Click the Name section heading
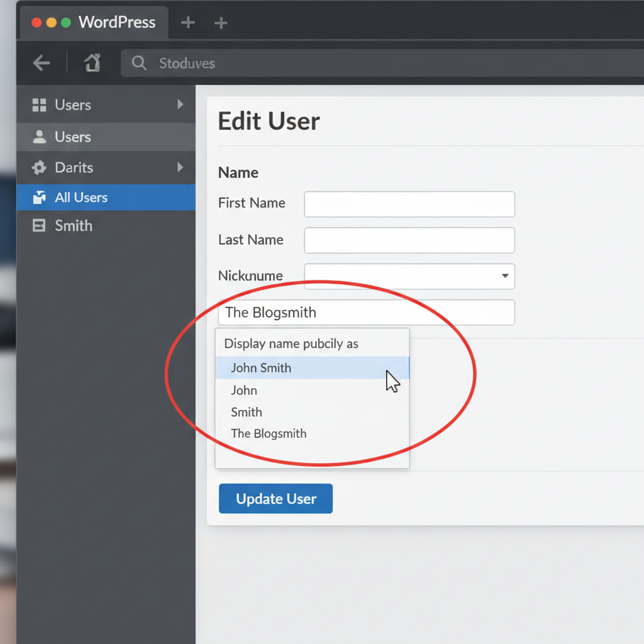 click(238, 172)
